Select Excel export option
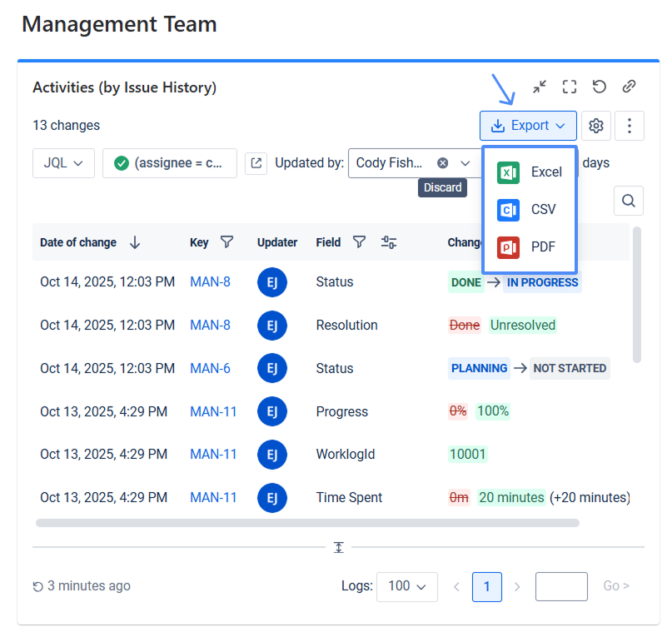This screenshot has height=637, width=672. pyautogui.click(x=530, y=172)
